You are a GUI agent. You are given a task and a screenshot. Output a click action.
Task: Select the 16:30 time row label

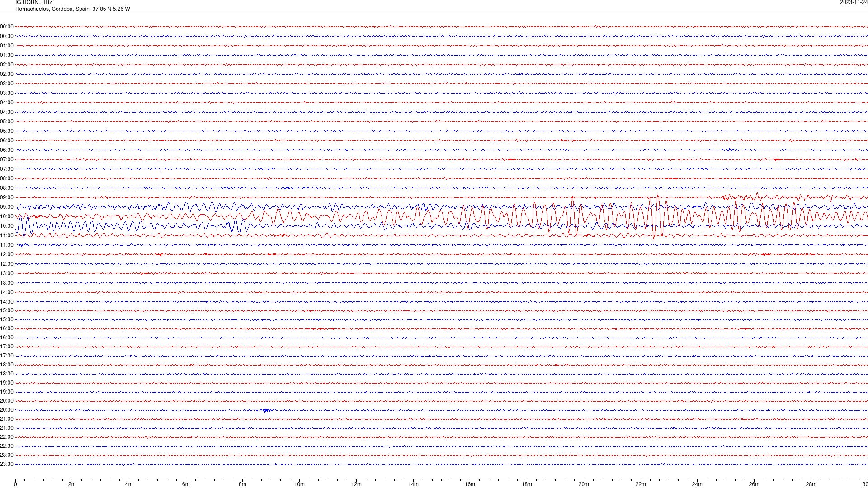click(7, 338)
